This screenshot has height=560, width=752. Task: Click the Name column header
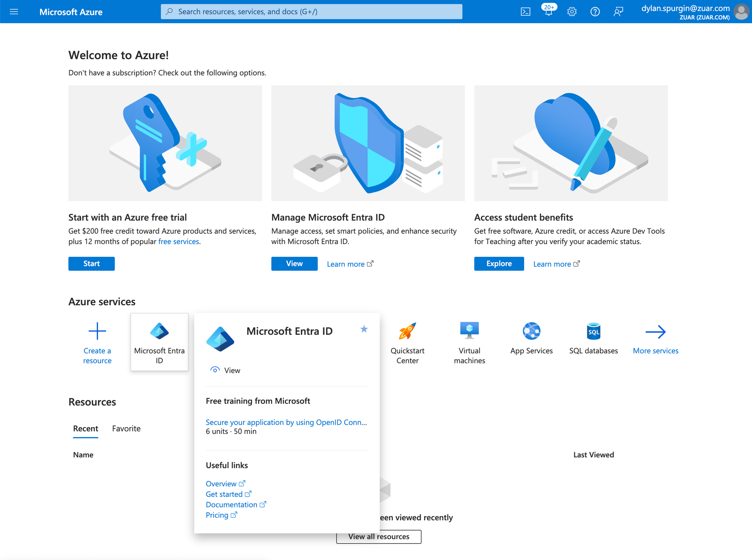(x=83, y=455)
